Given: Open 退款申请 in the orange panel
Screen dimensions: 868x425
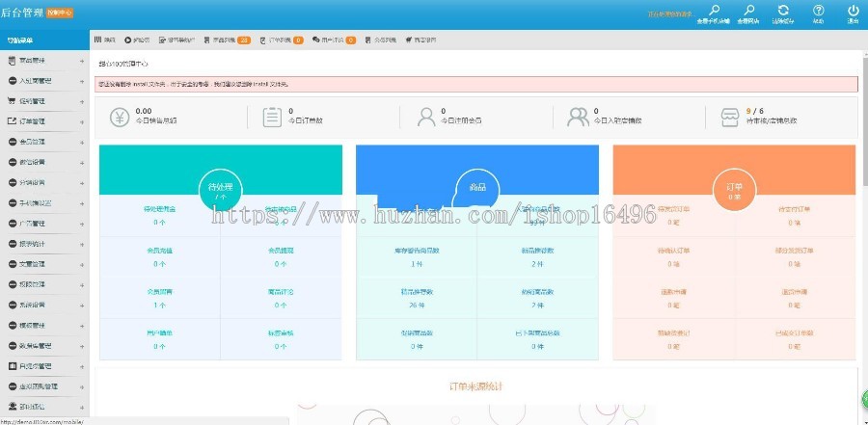Looking at the screenshot, I should coord(674,299).
